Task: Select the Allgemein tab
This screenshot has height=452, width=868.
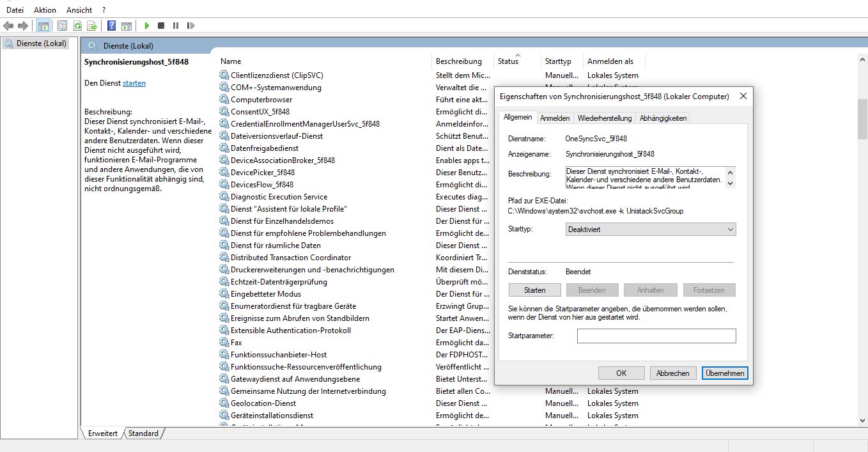Action: [x=518, y=118]
